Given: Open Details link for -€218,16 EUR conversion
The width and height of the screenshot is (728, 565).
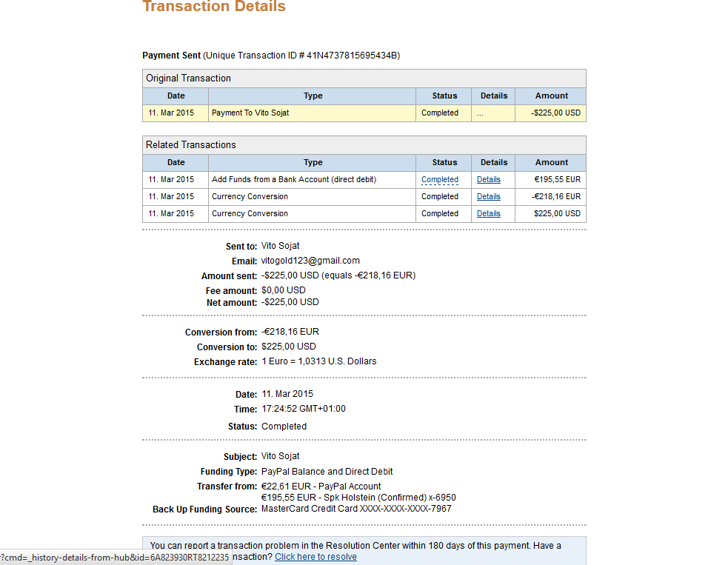Looking at the screenshot, I should click(489, 197).
